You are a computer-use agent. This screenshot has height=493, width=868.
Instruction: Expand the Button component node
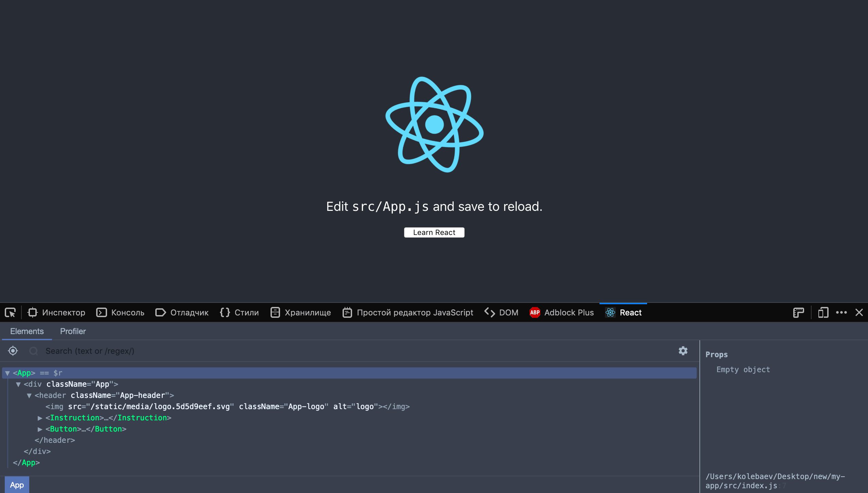40,429
